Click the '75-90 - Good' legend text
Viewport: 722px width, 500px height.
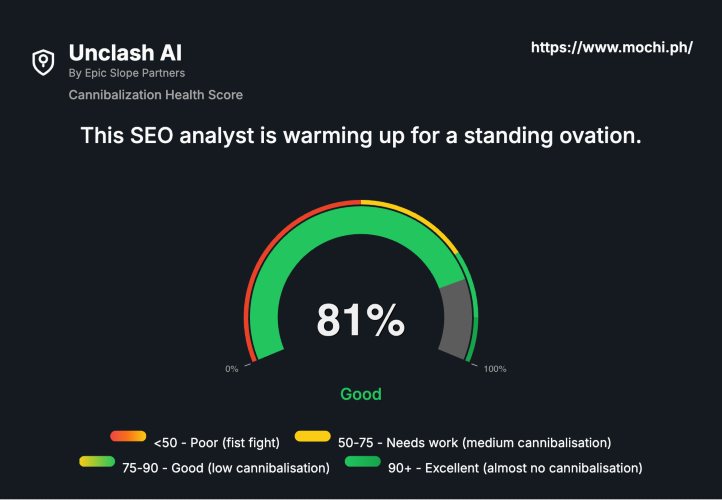[225, 467]
